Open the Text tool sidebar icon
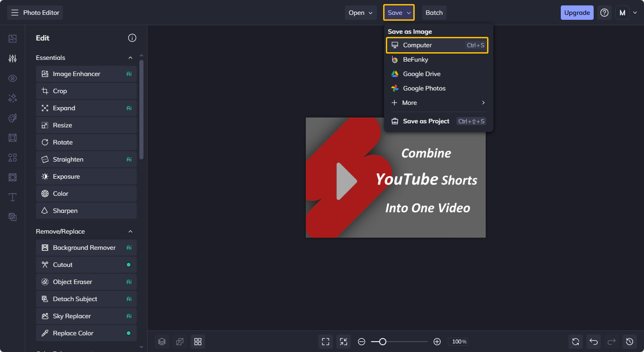The height and width of the screenshot is (352, 644). 13,197
